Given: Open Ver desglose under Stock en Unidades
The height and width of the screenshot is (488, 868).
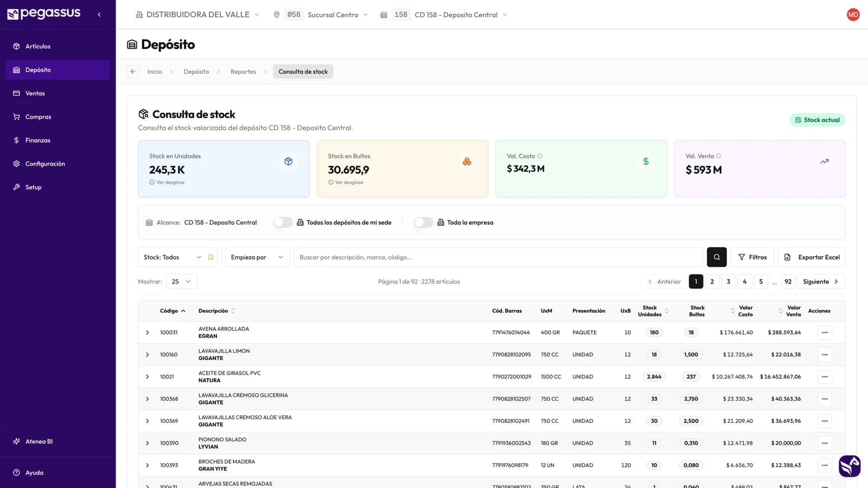Looking at the screenshot, I should pos(167,182).
